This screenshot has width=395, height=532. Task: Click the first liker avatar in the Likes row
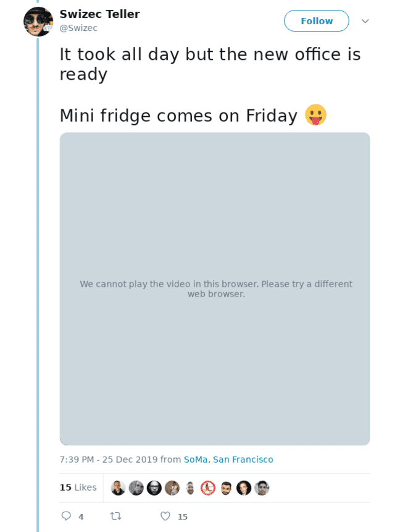[x=118, y=488]
